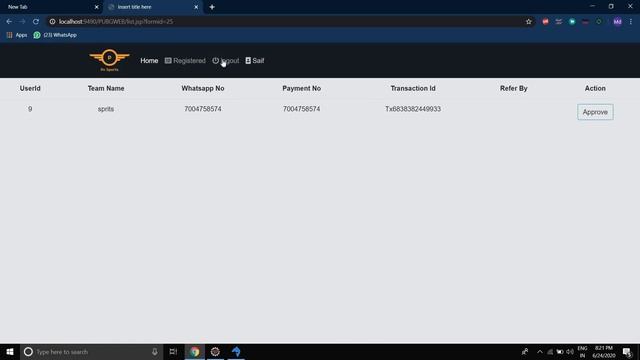Click the ENG language indicator
Viewport: 640px width, 360px height.
582,351
